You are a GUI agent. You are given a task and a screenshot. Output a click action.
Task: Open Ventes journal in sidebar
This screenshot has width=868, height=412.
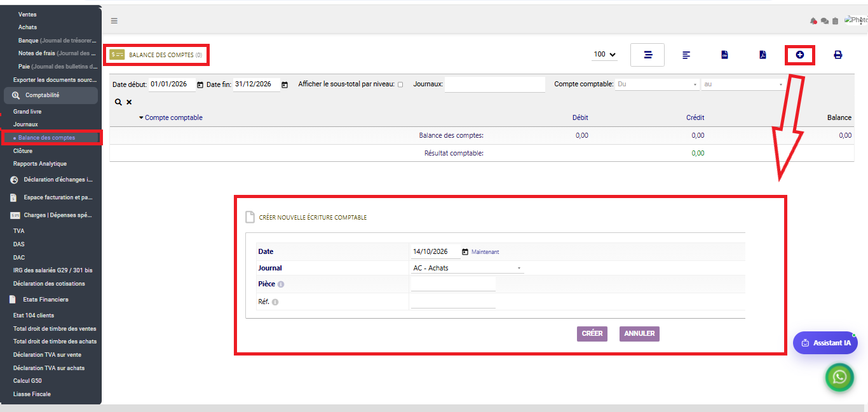(x=27, y=15)
